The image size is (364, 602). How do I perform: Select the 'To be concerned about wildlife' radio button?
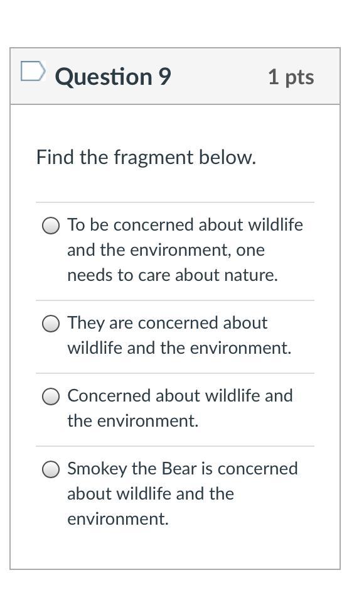pos(51,226)
